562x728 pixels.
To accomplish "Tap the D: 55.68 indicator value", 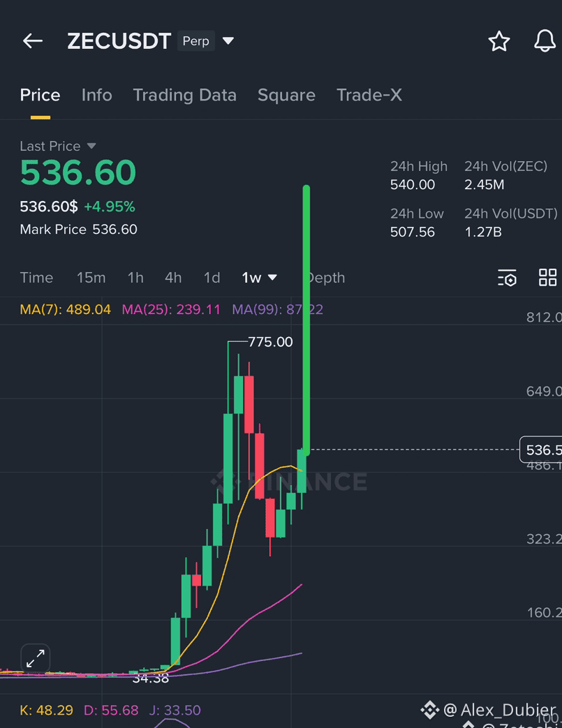I will pyautogui.click(x=111, y=711).
